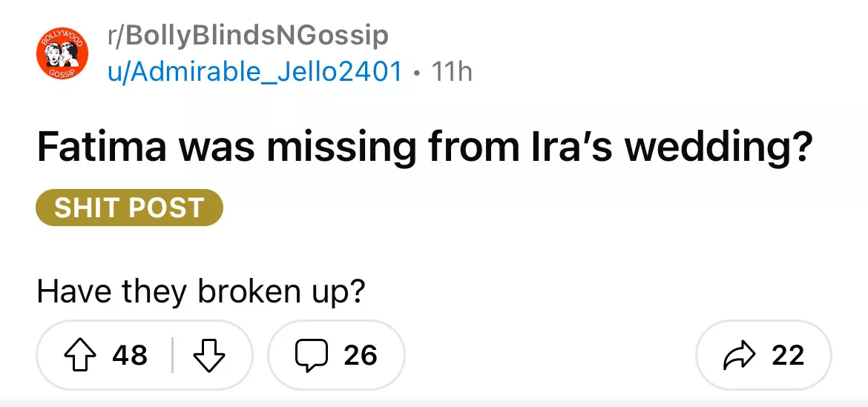Viewport: 868px width, 407px height.
Task: Downvote the post with the down arrow
Action: (x=208, y=355)
